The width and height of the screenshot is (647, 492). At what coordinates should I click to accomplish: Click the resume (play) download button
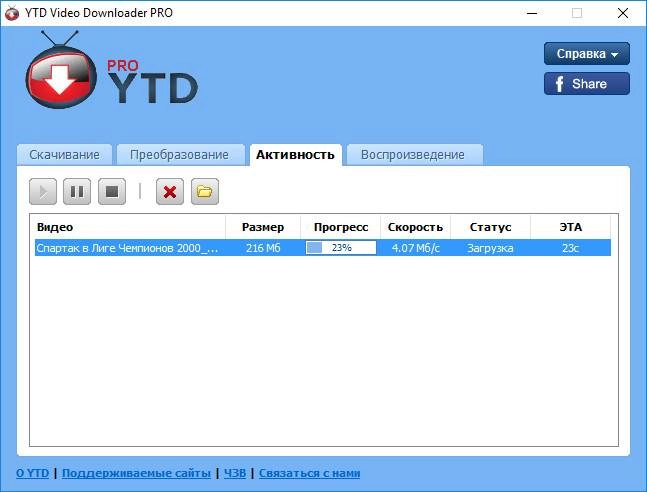[x=43, y=192]
